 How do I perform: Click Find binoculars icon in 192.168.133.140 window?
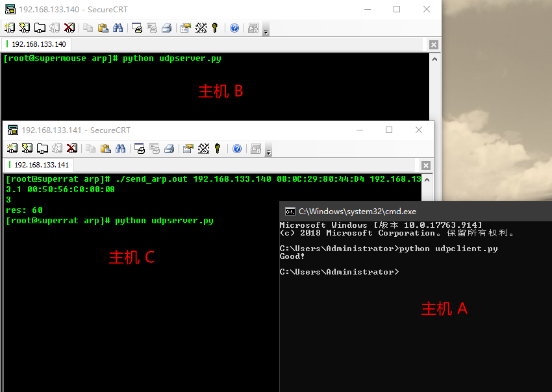pyautogui.click(x=118, y=28)
